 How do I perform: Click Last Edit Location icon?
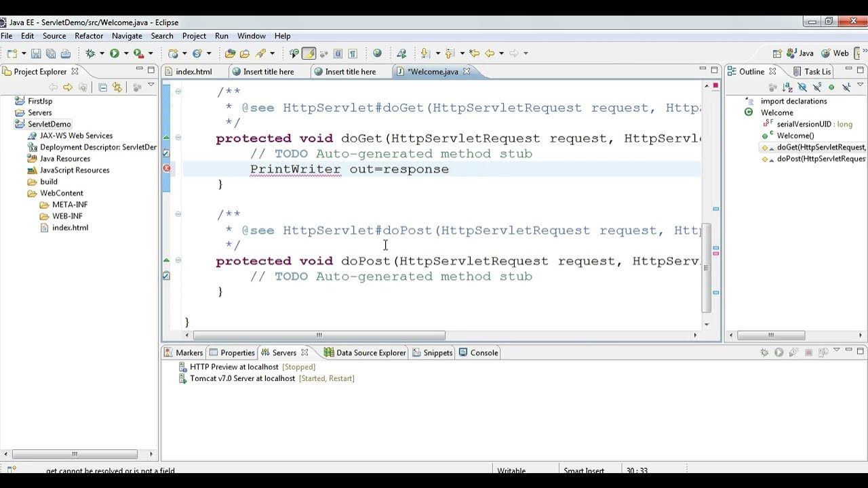tap(474, 53)
